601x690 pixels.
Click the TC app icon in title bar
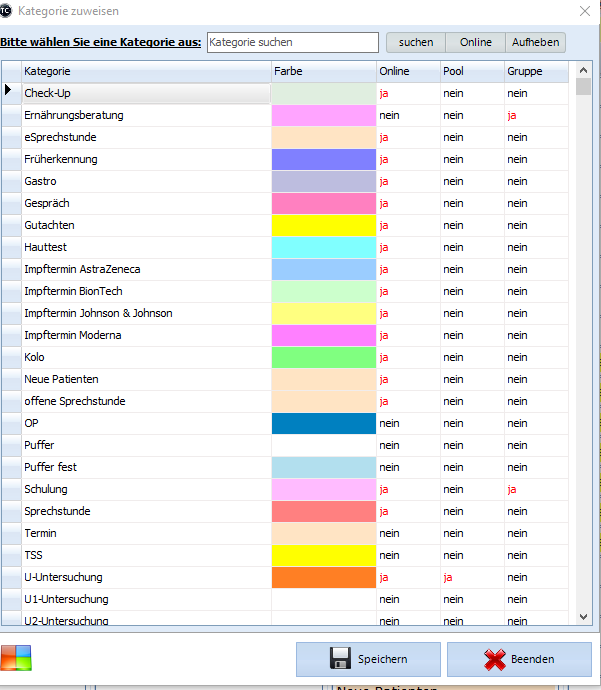click(9, 10)
